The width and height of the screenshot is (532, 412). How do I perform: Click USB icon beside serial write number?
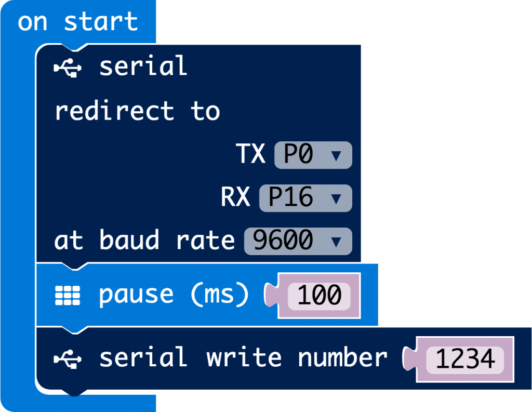click(x=68, y=358)
